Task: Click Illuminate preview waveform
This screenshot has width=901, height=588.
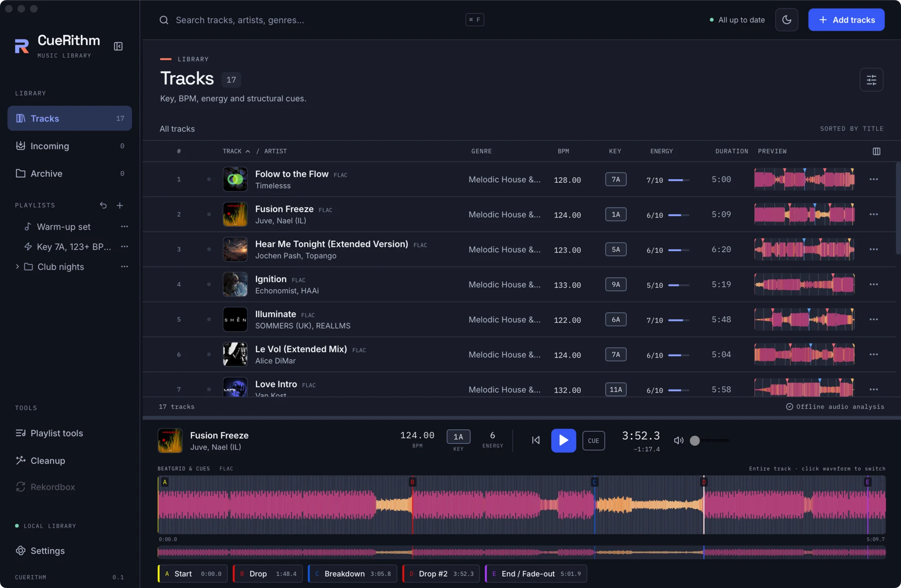Action: [804, 319]
